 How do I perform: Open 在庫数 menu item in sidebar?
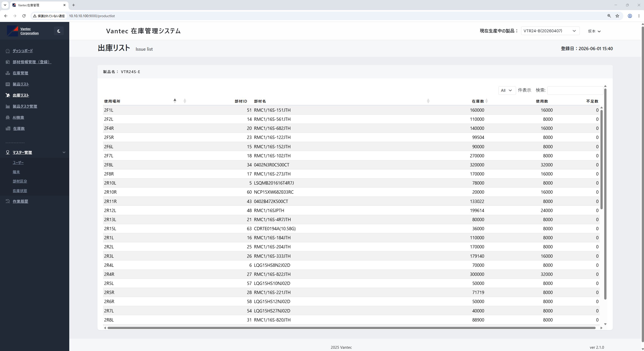tap(19, 129)
